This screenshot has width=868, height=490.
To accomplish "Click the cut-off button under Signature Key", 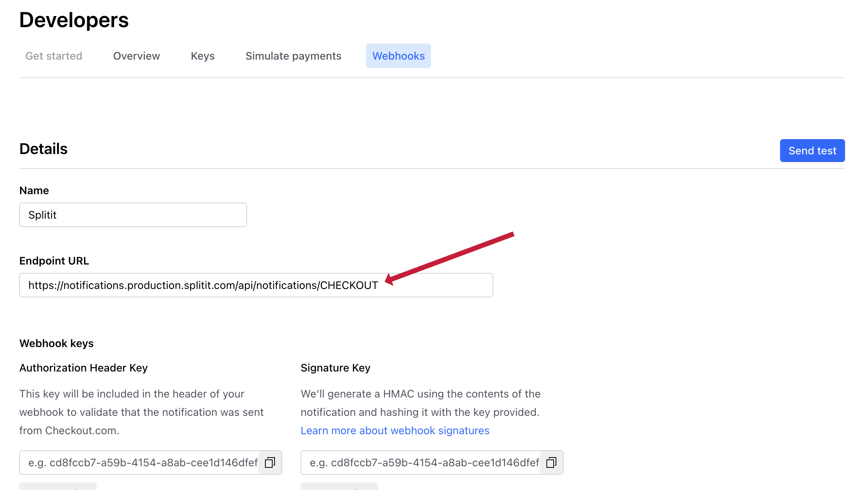I will [339, 487].
